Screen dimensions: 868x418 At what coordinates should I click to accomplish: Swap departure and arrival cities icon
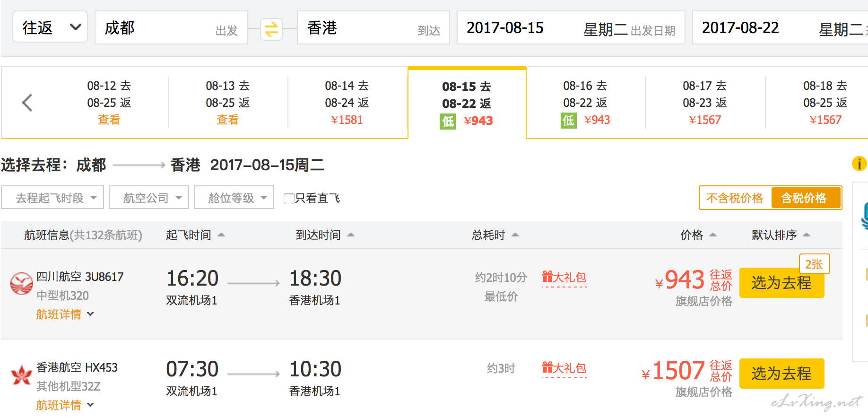click(271, 29)
